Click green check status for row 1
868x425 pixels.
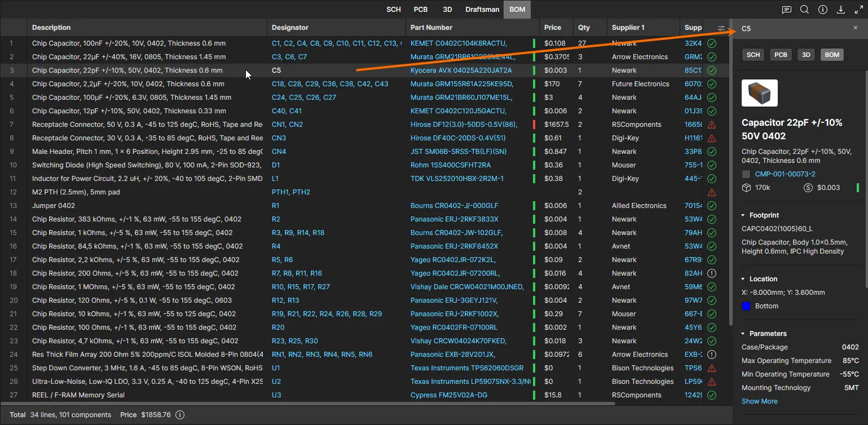click(712, 43)
